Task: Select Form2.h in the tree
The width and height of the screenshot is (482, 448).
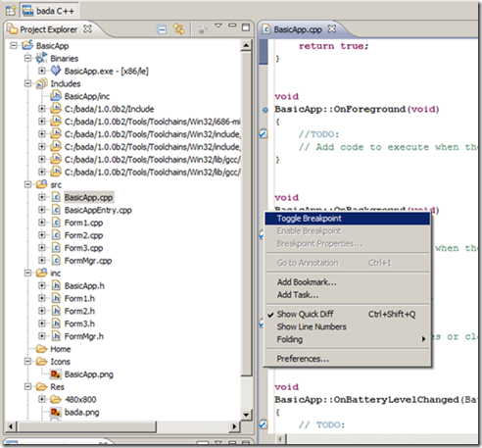Action: pos(79,311)
